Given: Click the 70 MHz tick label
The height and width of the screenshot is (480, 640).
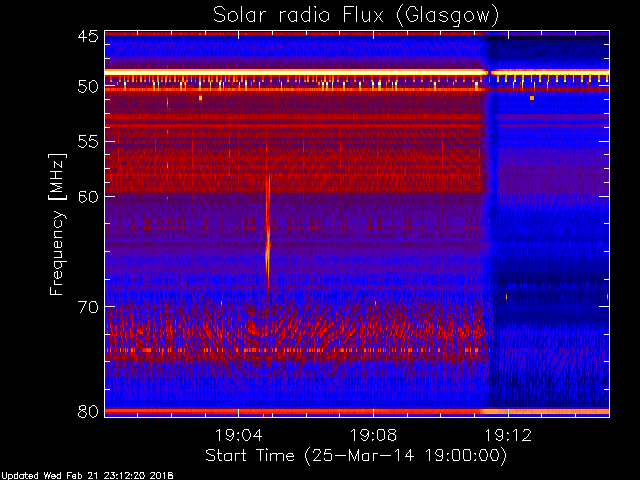Looking at the screenshot, I should [88, 307].
